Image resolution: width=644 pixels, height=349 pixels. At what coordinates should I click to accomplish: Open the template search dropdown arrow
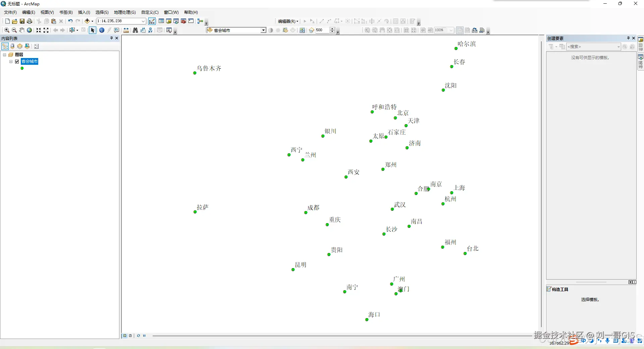coord(619,47)
